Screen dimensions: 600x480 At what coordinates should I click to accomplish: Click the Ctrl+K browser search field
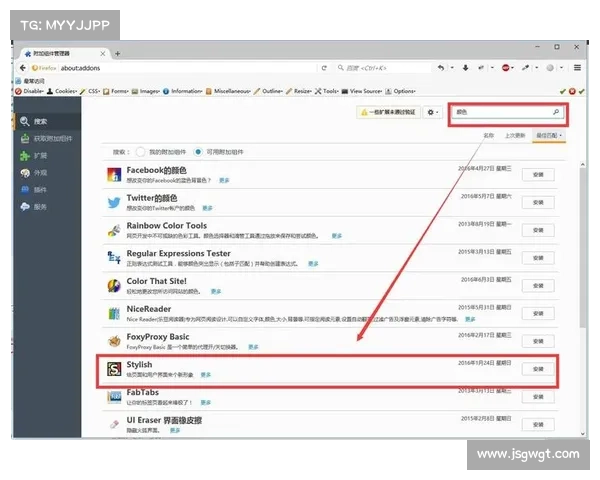(383, 68)
